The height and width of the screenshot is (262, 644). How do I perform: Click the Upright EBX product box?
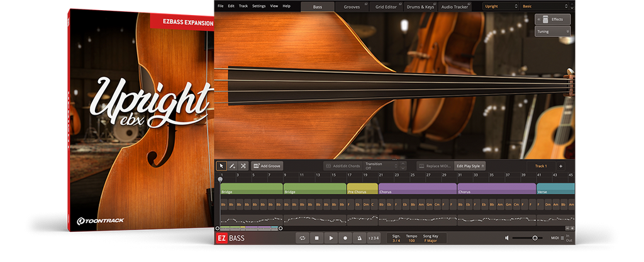142,120
